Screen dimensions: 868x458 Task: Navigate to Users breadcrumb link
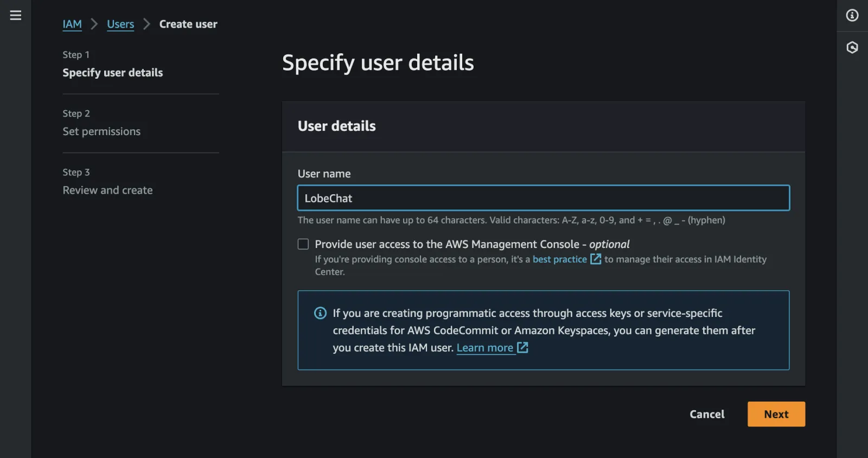pyautogui.click(x=120, y=24)
